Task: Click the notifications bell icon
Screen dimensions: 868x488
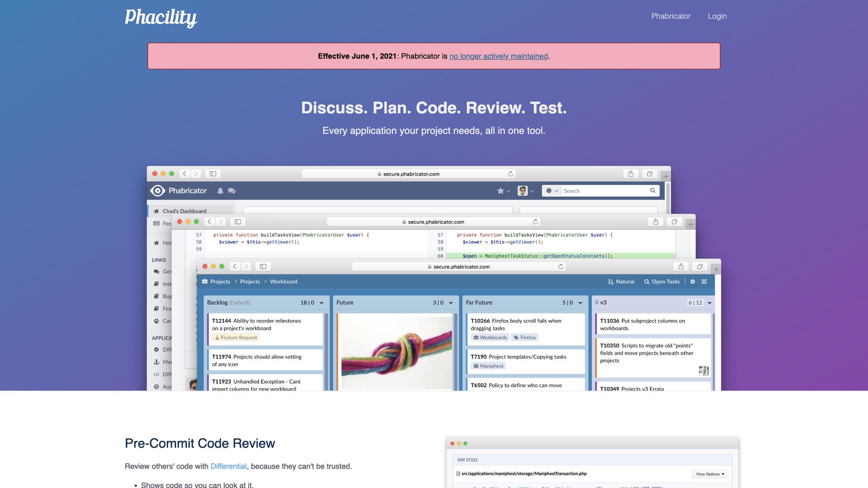Action: (220, 191)
